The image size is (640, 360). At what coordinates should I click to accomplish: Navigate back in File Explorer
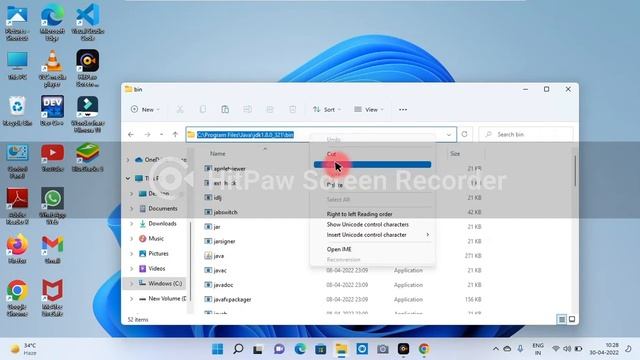coord(131,134)
